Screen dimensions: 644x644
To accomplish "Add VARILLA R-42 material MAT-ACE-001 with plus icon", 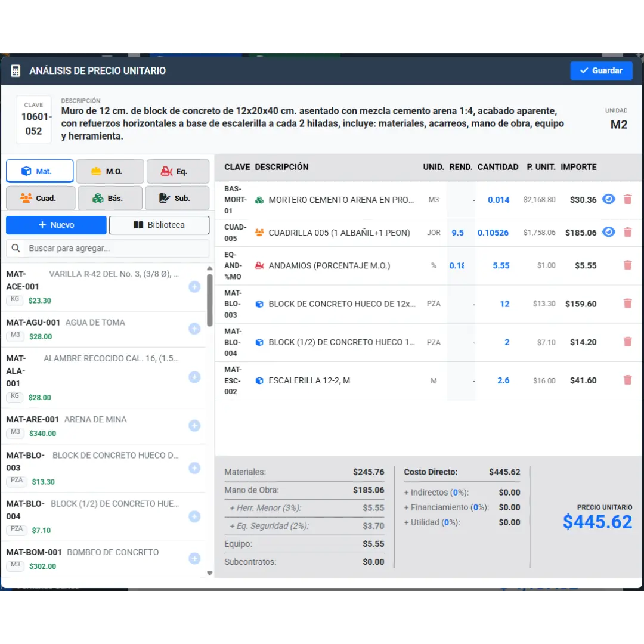I will pyautogui.click(x=194, y=287).
